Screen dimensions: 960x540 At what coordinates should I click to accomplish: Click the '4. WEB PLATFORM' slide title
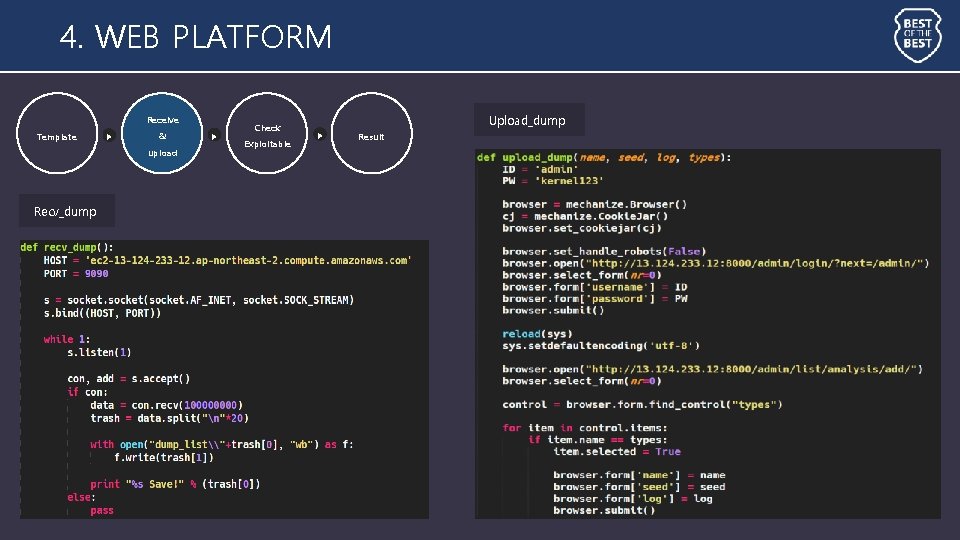coord(195,36)
